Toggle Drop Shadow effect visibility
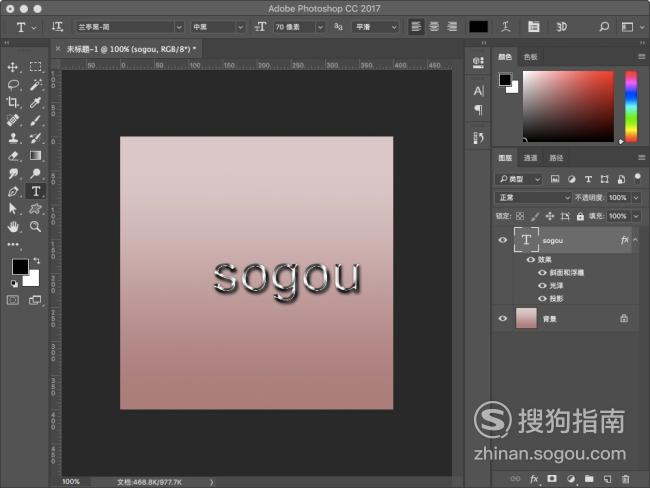 click(x=542, y=299)
